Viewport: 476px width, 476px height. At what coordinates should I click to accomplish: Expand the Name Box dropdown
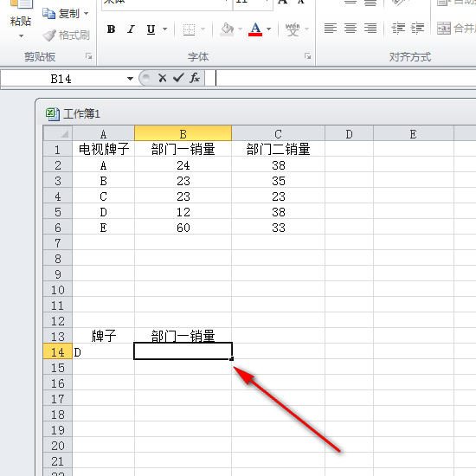click(130, 79)
